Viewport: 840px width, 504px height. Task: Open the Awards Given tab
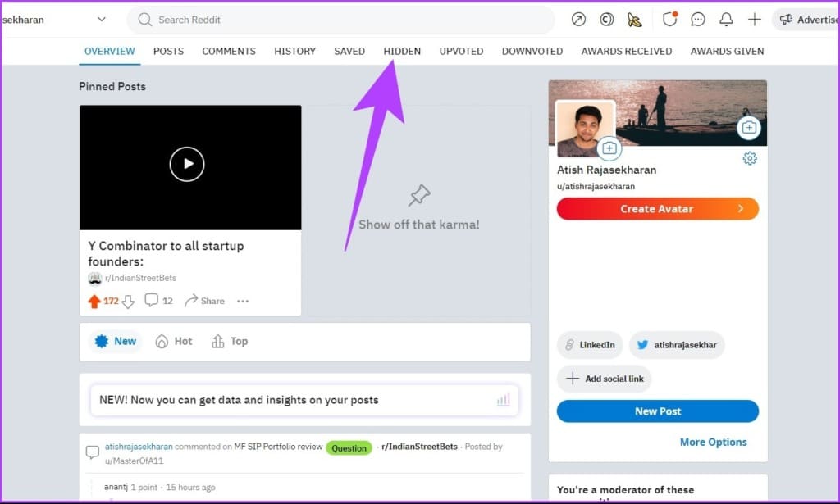tap(727, 52)
